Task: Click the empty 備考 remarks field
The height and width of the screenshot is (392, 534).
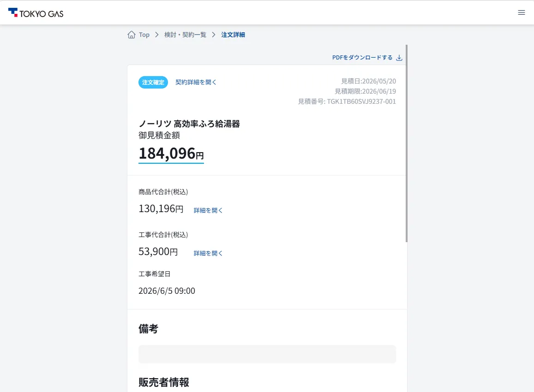Action: click(267, 354)
